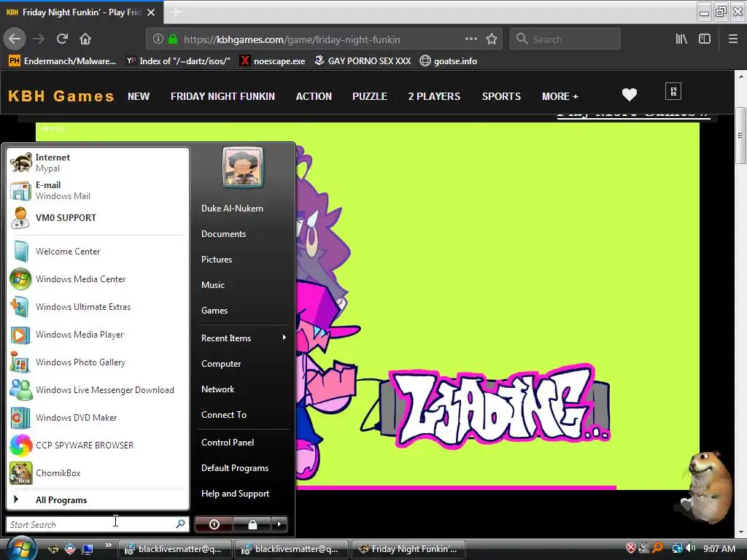Toggle the sidebar icon in the toolbar
Image resolution: width=747 pixels, height=560 pixels.
point(705,39)
